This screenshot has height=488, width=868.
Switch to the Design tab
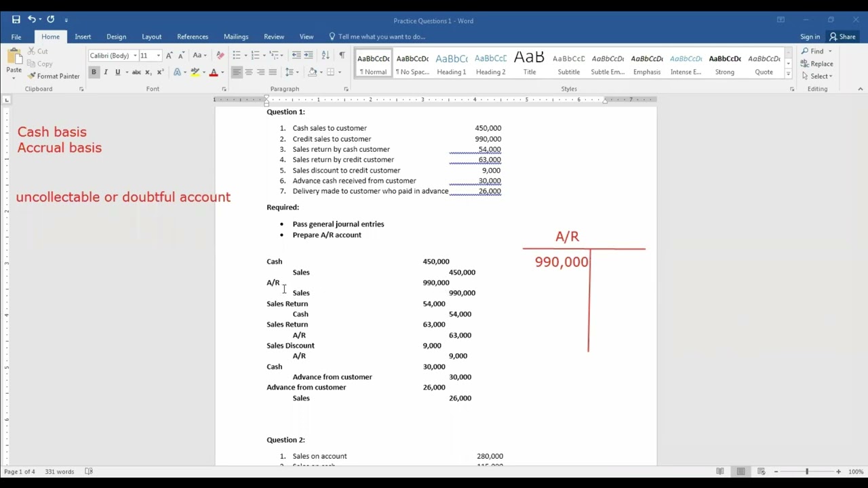(116, 37)
